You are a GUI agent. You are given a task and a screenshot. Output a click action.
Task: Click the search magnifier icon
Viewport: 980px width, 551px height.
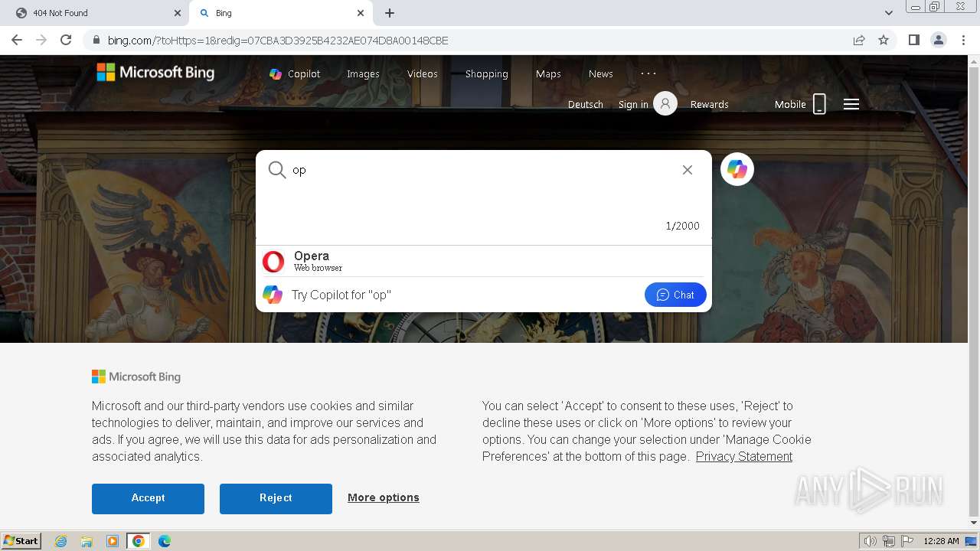point(276,170)
